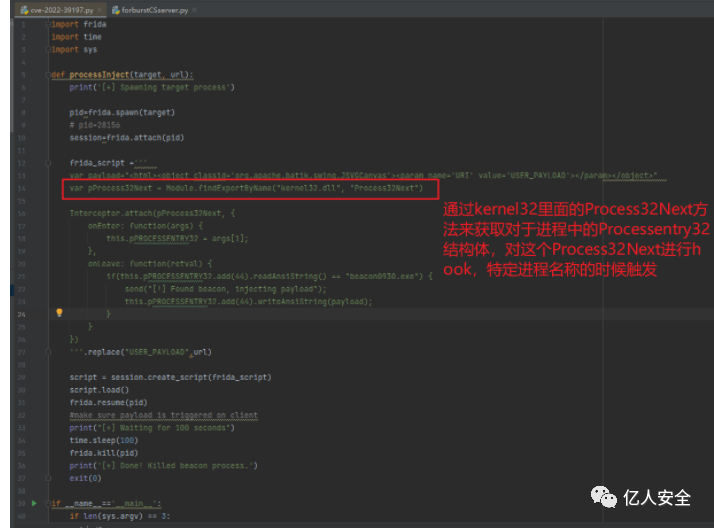Viewport: 714px width, 529px height.
Task: Click line number 14 in the gutter
Action: [x=22, y=188]
